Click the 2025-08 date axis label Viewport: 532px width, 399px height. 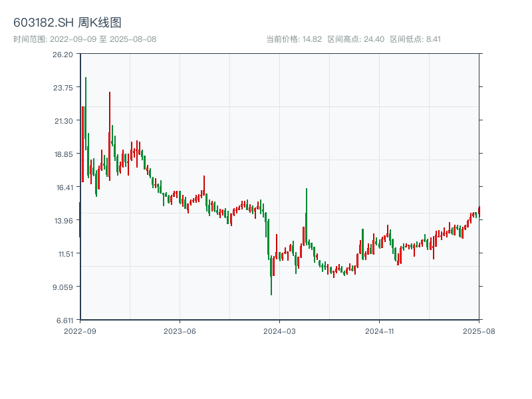479,331
